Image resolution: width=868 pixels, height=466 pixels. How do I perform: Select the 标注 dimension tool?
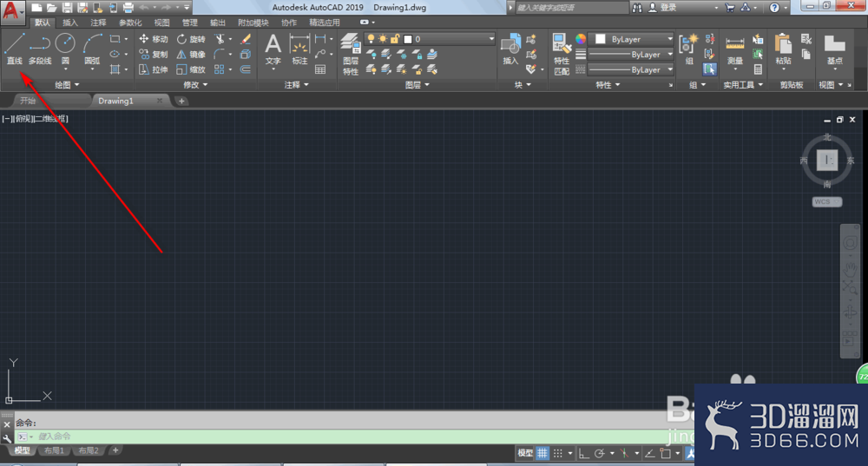pyautogui.click(x=299, y=49)
